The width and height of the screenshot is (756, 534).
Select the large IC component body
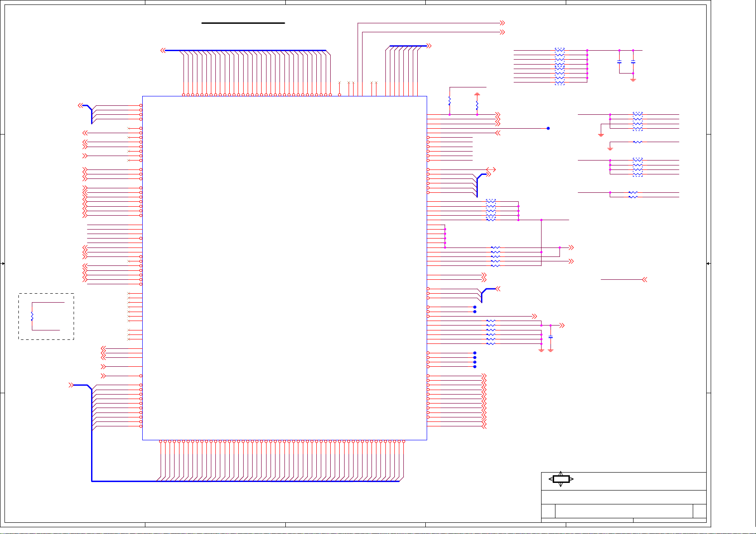[284, 268]
